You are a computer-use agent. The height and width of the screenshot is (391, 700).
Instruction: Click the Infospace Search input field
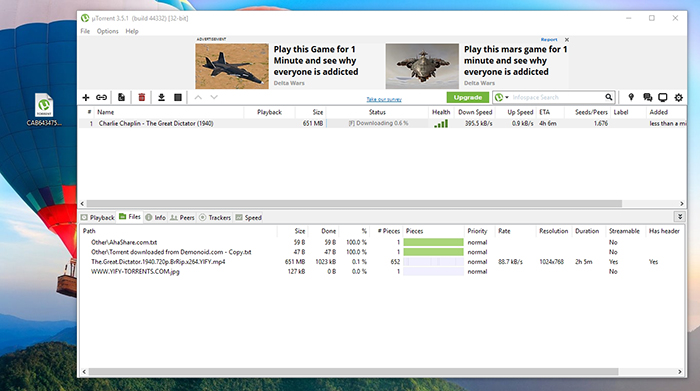pos(557,97)
